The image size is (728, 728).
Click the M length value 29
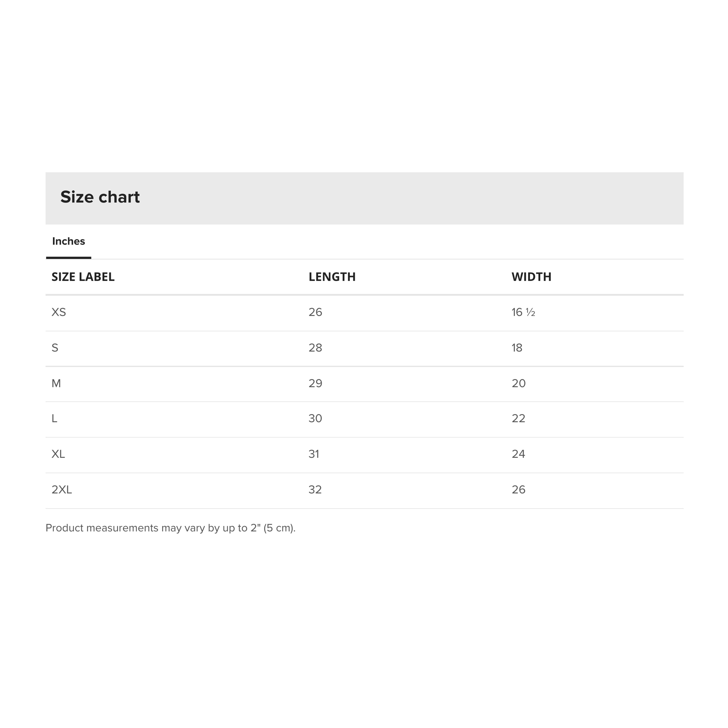315,383
